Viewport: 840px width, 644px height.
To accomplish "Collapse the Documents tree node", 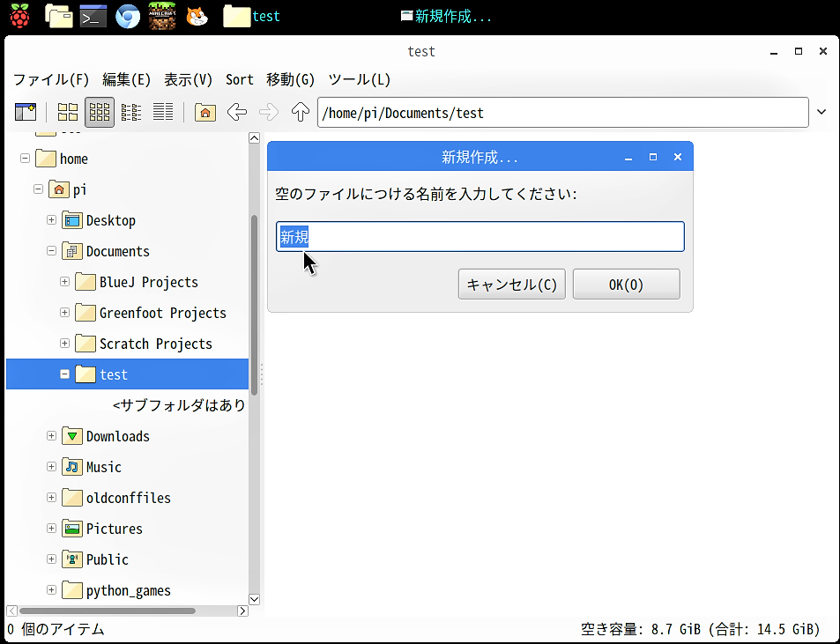I will click(x=51, y=250).
